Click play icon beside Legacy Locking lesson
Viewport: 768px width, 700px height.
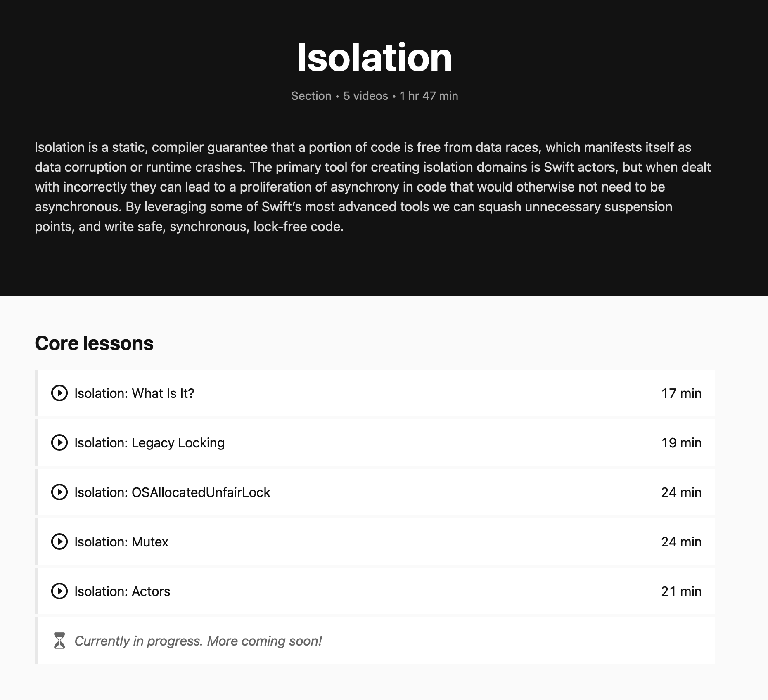pos(59,442)
